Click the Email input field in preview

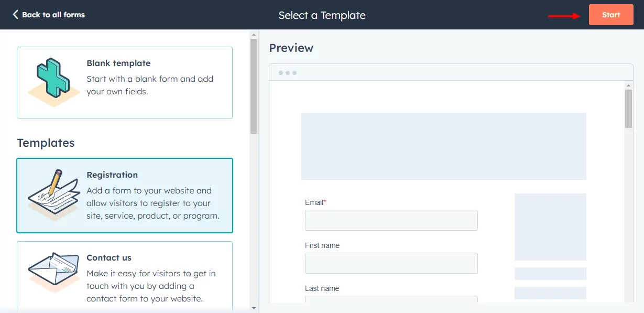coord(391,220)
